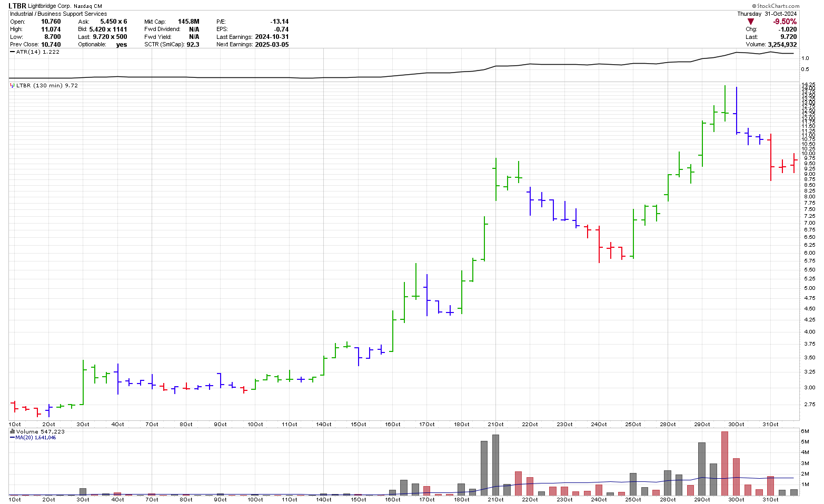Click the Thursday 31-Oct-2024 date header
This screenshot has height=504, width=824.
click(x=767, y=14)
